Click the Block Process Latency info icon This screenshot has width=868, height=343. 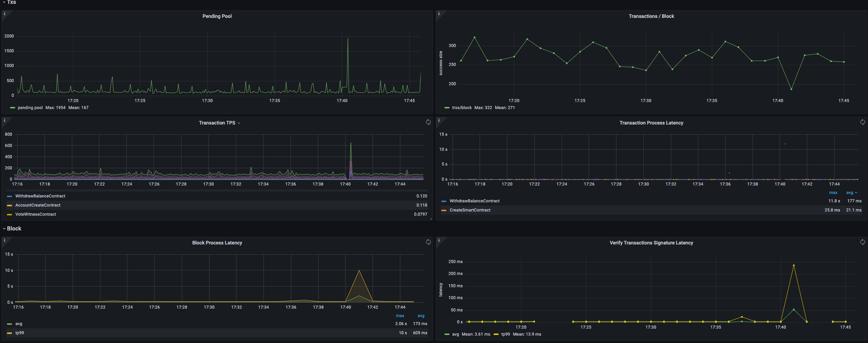[x=5, y=240]
